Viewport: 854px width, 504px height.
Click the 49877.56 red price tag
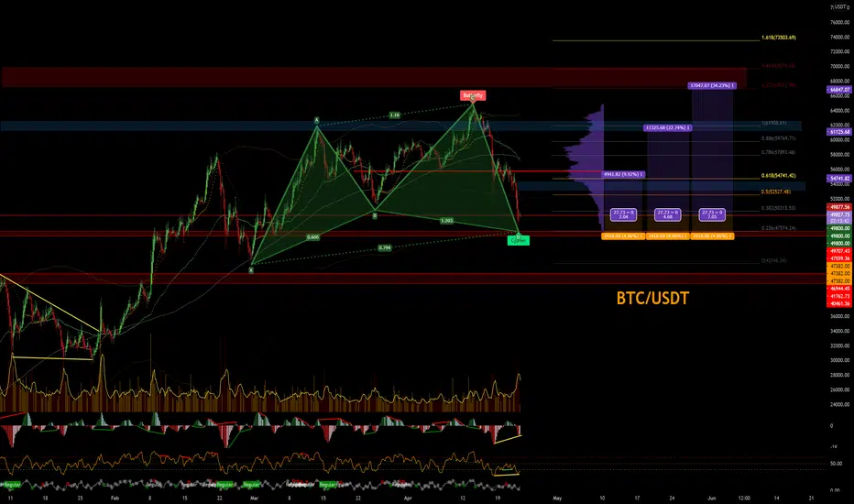[838, 208]
